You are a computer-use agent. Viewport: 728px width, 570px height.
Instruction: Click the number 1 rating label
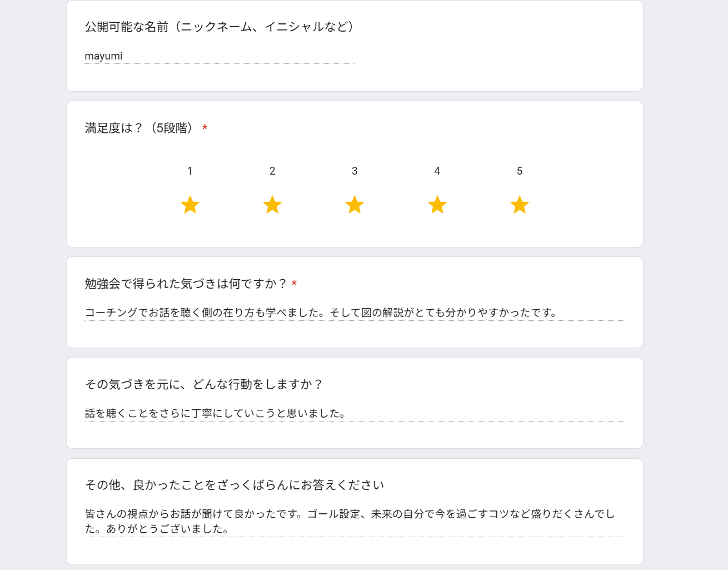[x=190, y=171]
